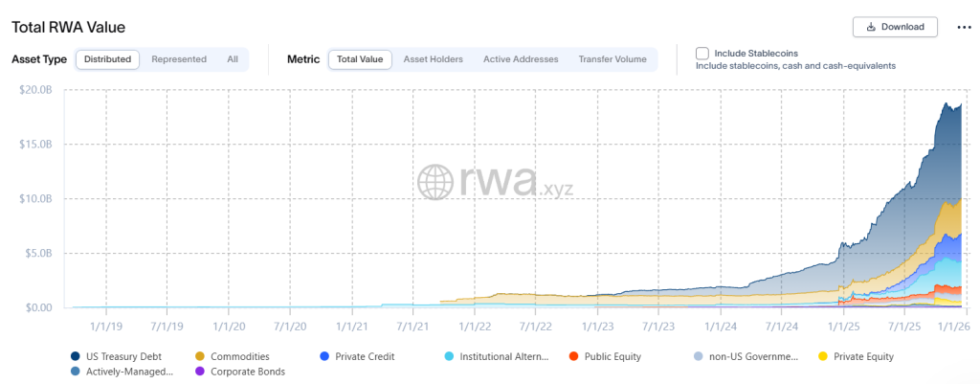The height and width of the screenshot is (384, 980).
Task: Select the All asset type option
Action: [x=233, y=59]
